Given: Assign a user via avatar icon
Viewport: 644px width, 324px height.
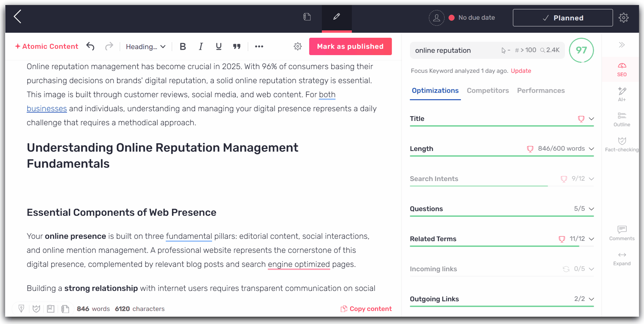Looking at the screenshot, I should [436, 18].
